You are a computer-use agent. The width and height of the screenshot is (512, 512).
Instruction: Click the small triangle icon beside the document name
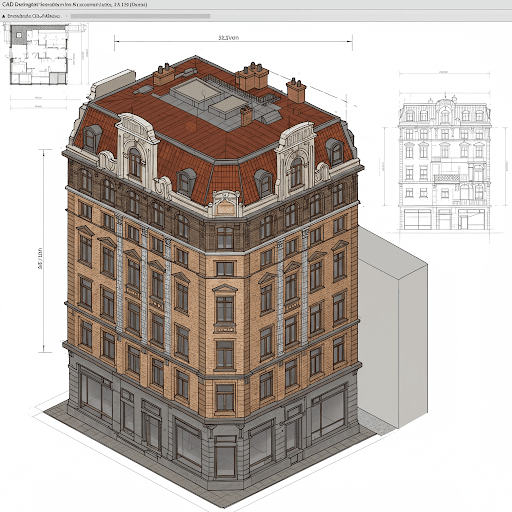point(4,16)
